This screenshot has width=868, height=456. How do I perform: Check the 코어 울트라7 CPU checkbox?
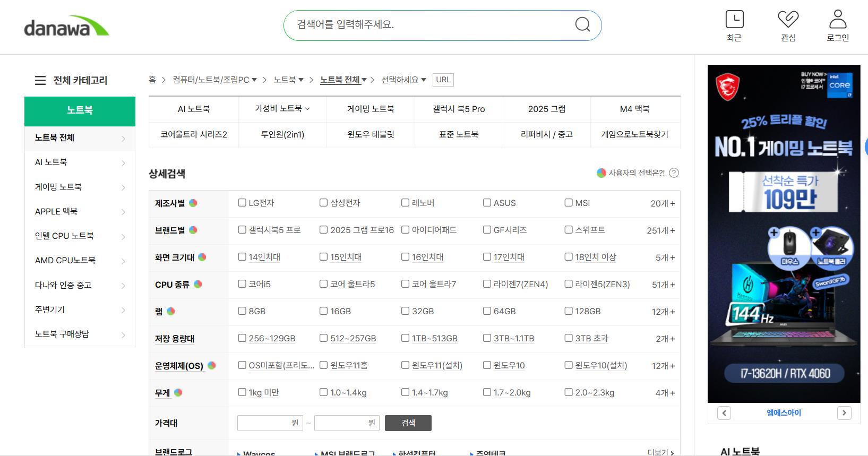click(405, 284)
